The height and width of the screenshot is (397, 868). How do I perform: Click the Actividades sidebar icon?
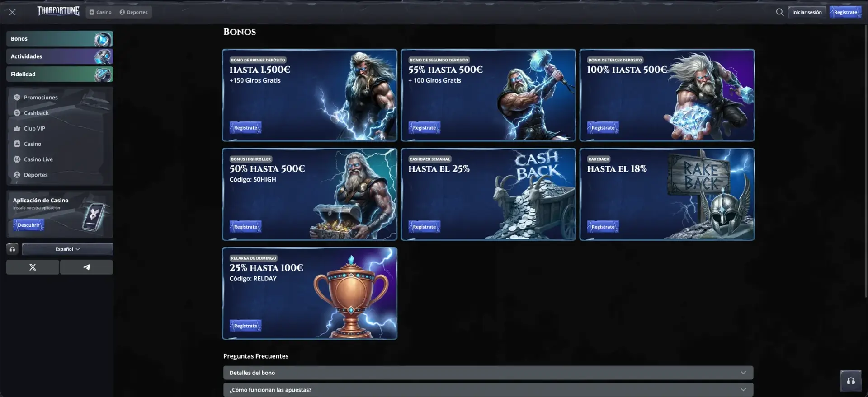point(103,57)
